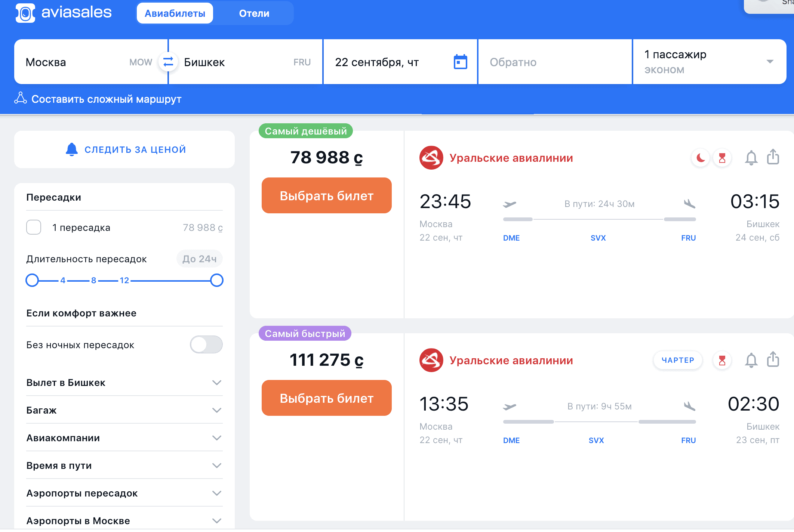The height and width of the screenshot is (532, 794).
Task: Click the Самый быстрый badge
Action: (305, 333)
